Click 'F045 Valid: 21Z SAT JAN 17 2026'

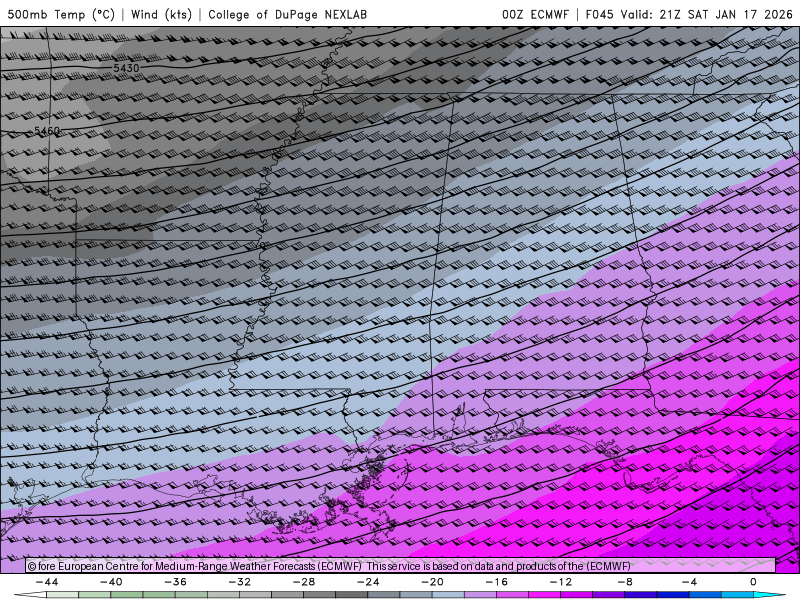[x=689, y=14]
